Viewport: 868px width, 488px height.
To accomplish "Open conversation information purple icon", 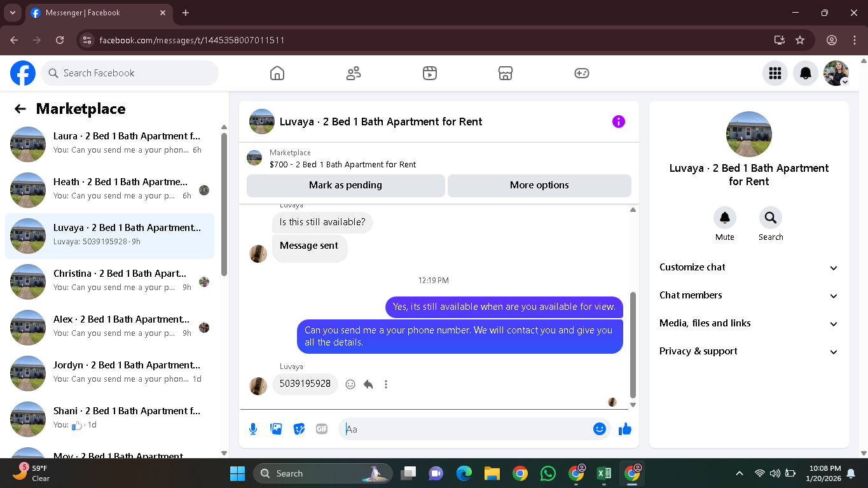I will coord(619,122).
